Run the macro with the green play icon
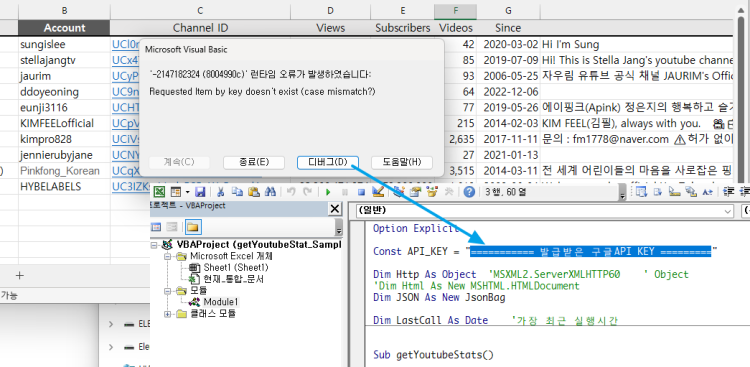The image size is (750, 367). [328, 192]
